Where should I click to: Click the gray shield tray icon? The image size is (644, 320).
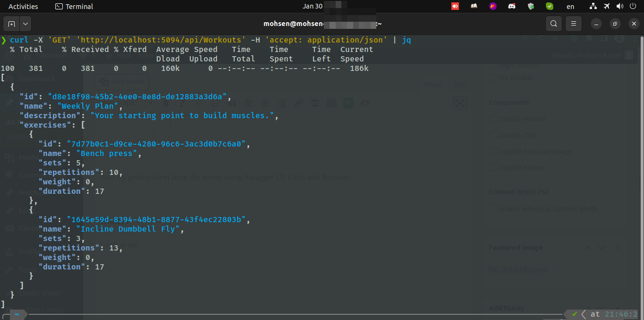pyautogui.click(x=531, y=7)
